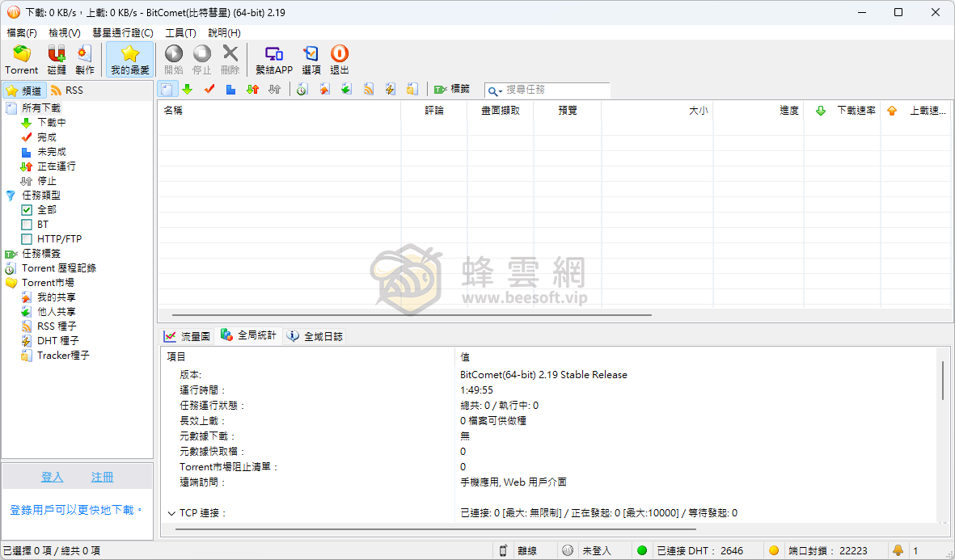Click red checkmark completed filter in filter toolbar
955x560 pixels.
click(x=209, y=90)
